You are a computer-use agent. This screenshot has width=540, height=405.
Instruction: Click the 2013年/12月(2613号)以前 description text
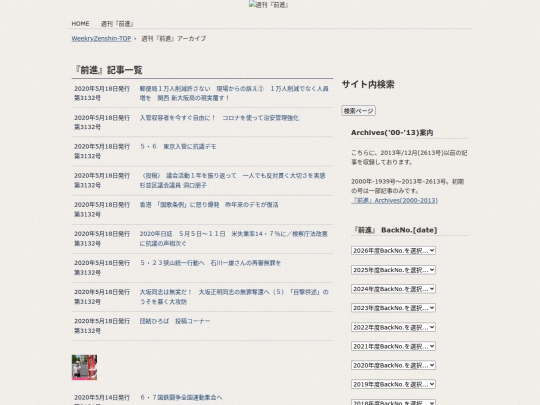click(409, 157)
